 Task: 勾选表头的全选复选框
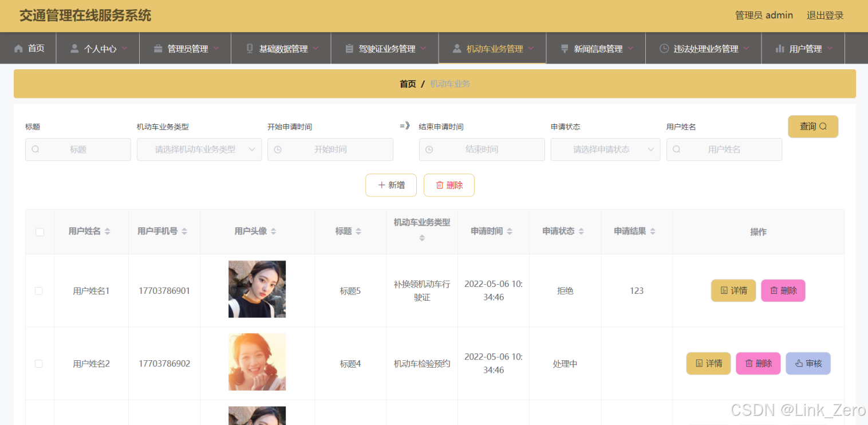tap(39, 232)
